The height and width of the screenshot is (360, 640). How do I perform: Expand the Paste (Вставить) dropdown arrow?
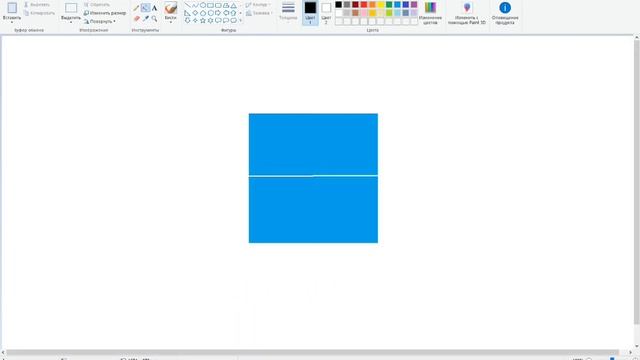point(12,22)
